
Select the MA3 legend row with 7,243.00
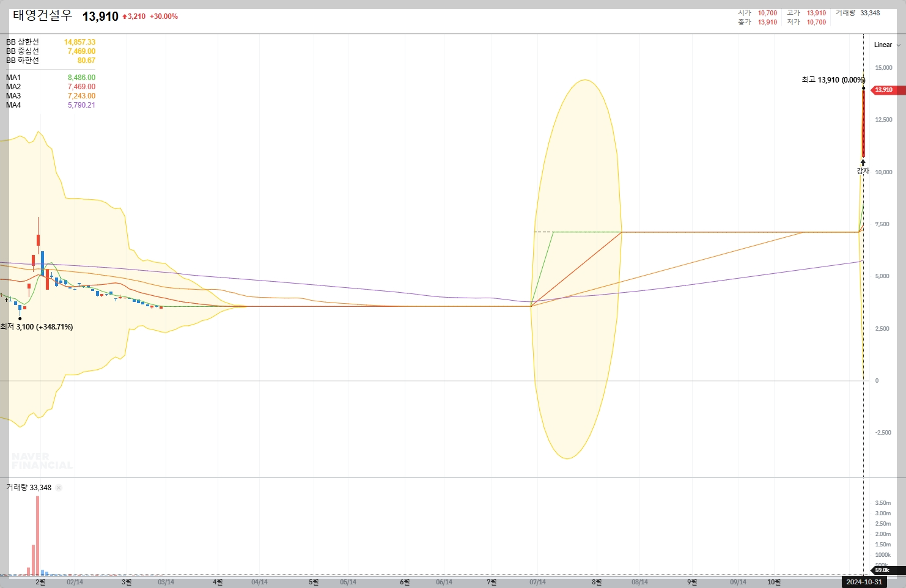click(x=51, y=96)
